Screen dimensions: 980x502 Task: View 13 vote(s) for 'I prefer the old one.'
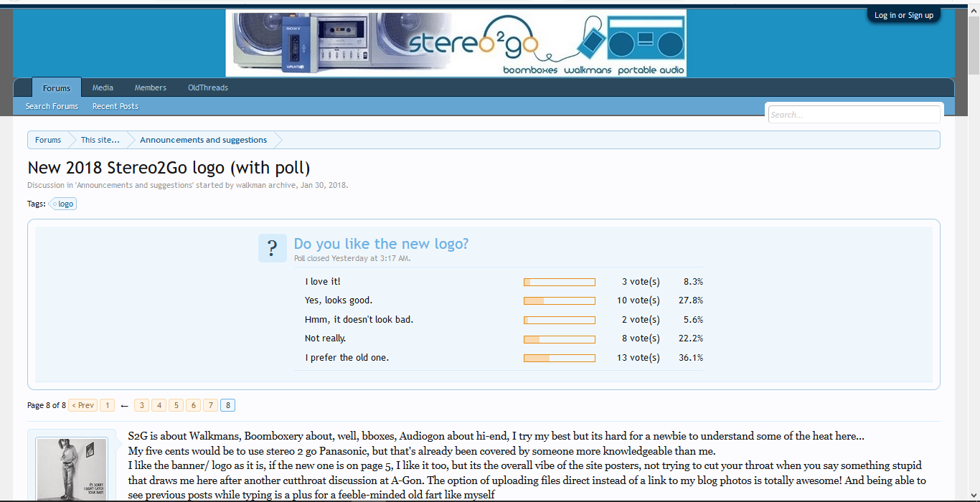639,358
